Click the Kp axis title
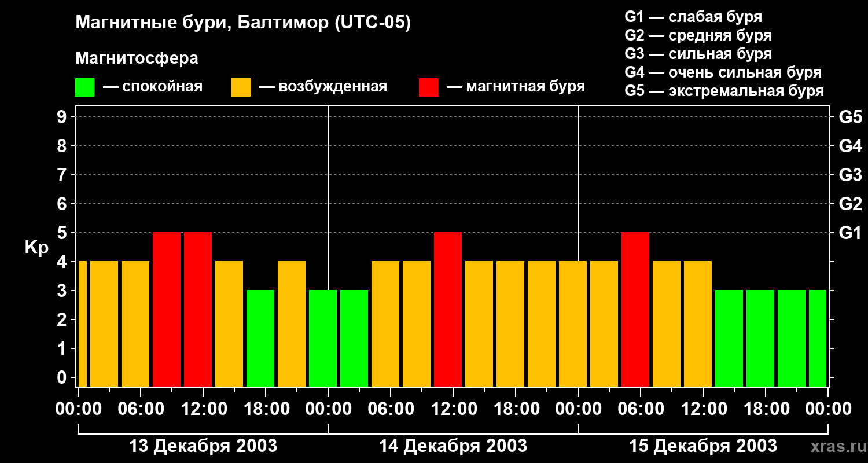868x463 pixels. [36, 248]
